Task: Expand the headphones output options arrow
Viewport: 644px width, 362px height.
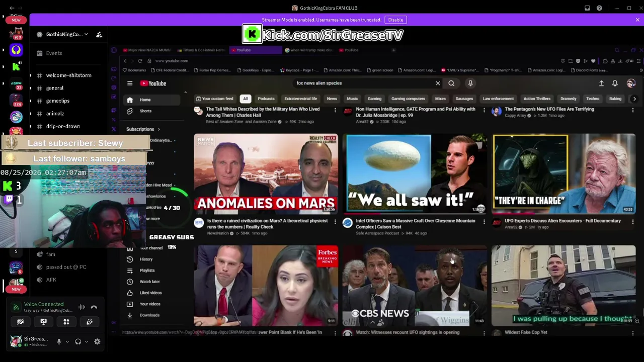Action: (x=87, y=342)
